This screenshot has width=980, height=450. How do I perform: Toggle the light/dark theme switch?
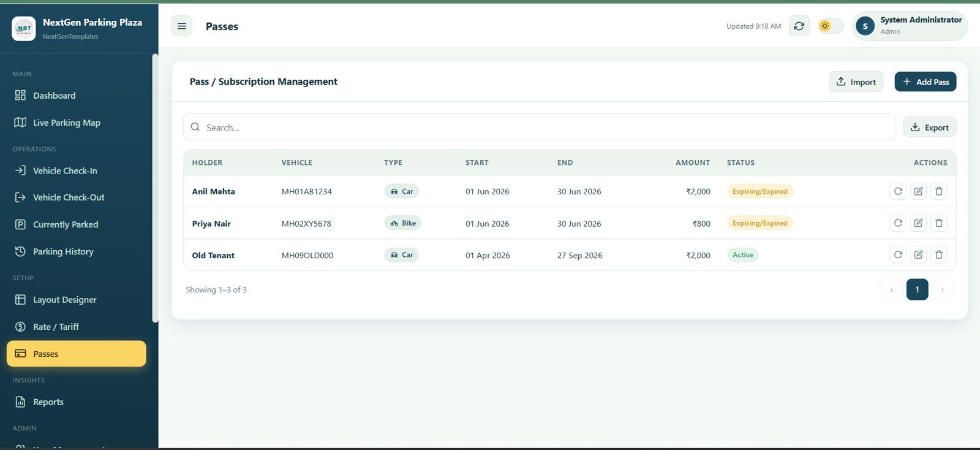click(831, 26)
